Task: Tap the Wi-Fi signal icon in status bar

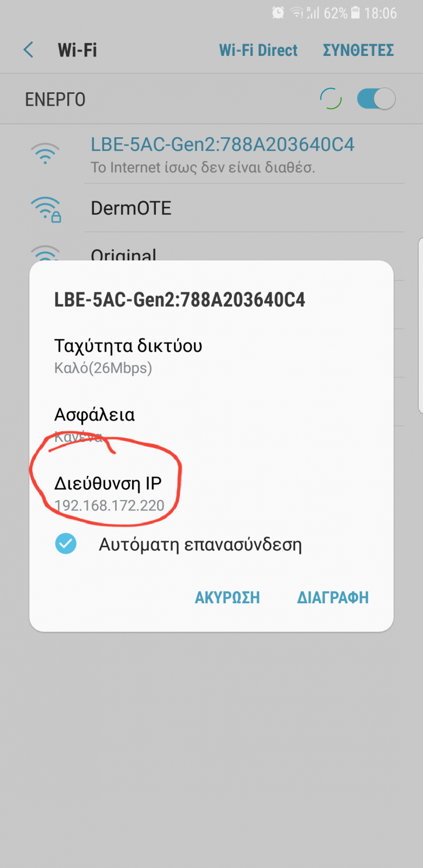Action: coord(297,12)
